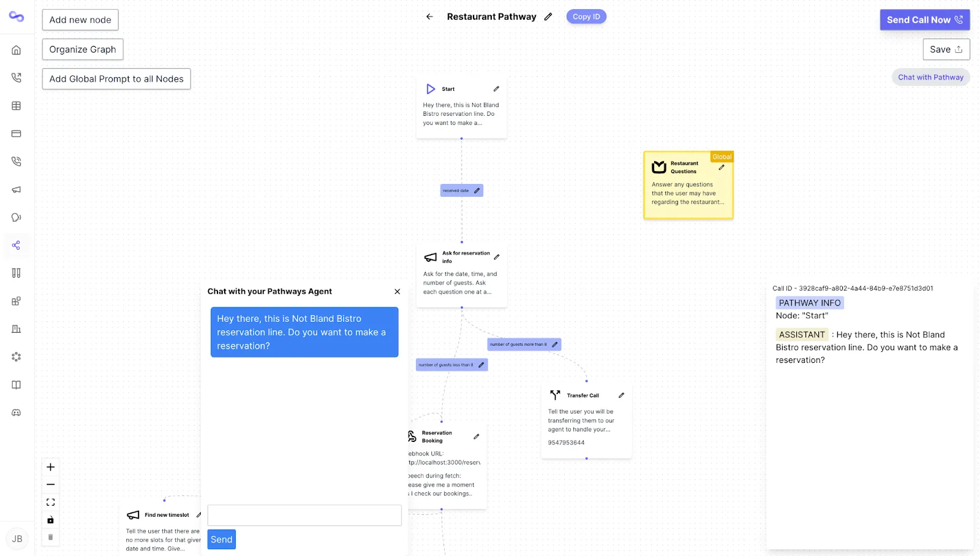Open the Chat with Pathway link
This screenshot has width=980, height=556.
point(930,77)
